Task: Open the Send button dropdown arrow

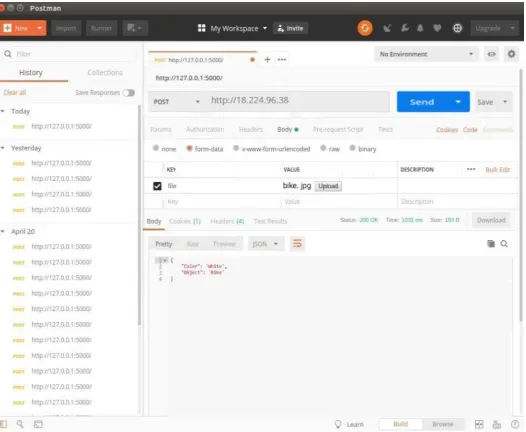Action: tap(458, 102)
